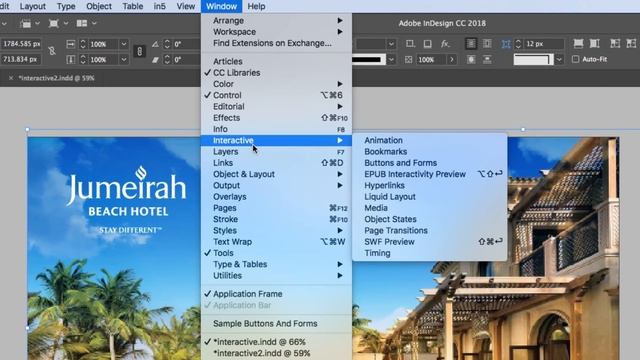
Task: Click the Rotation Angle icon
Action: 156,44
